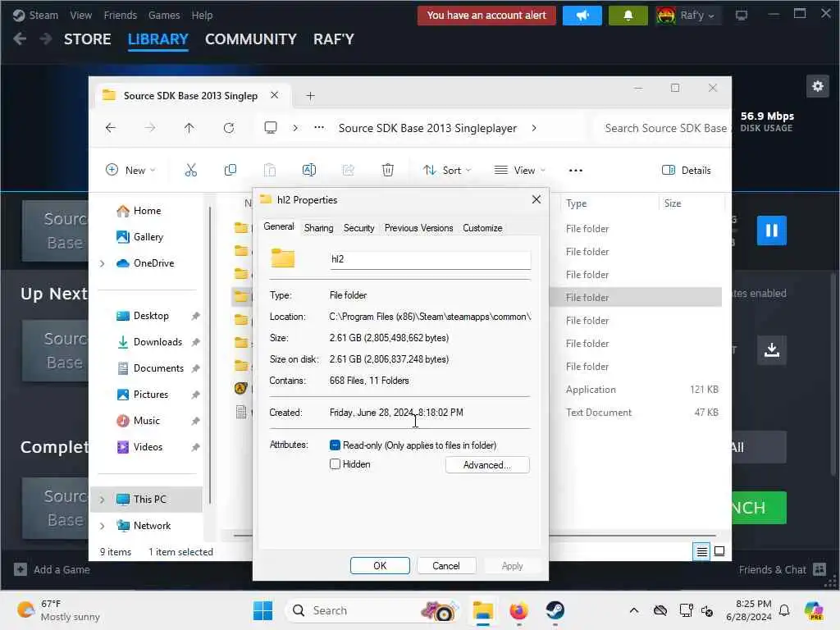Add a new Explorer tab
840x630 pixels.
(310, 96)
